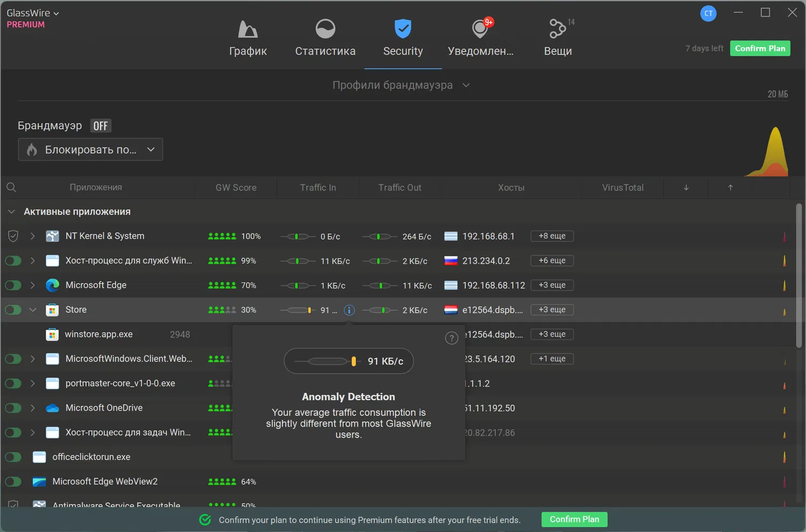Viewport: 806px width, 532px height.
Task: Sort by the Хосты column header
Action: click(511, 187)
